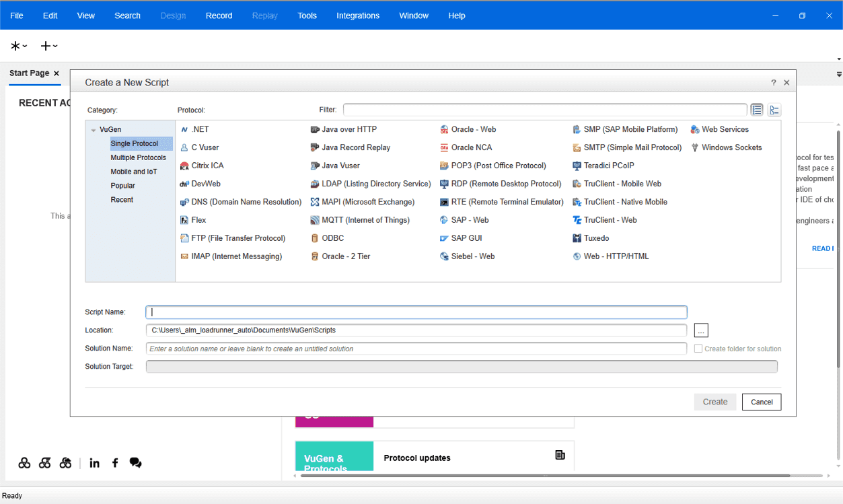Click the Start Page horizontal scrollbar

tap(545, 476)
